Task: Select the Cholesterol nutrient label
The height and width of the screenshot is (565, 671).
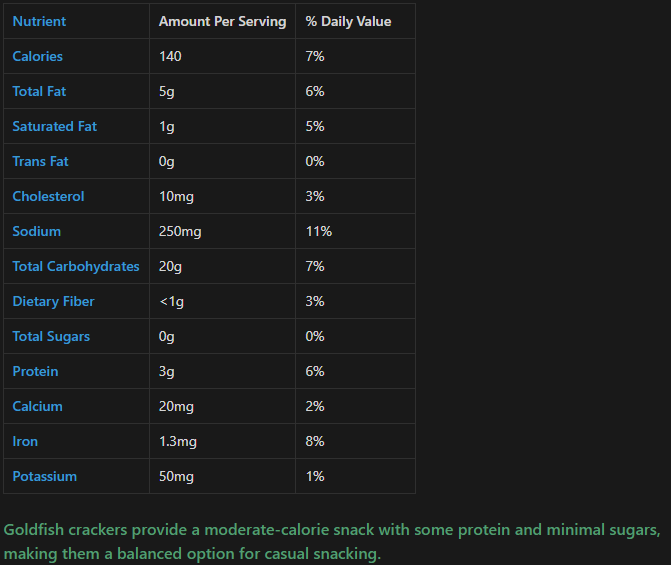Action: tap(48, 196)
